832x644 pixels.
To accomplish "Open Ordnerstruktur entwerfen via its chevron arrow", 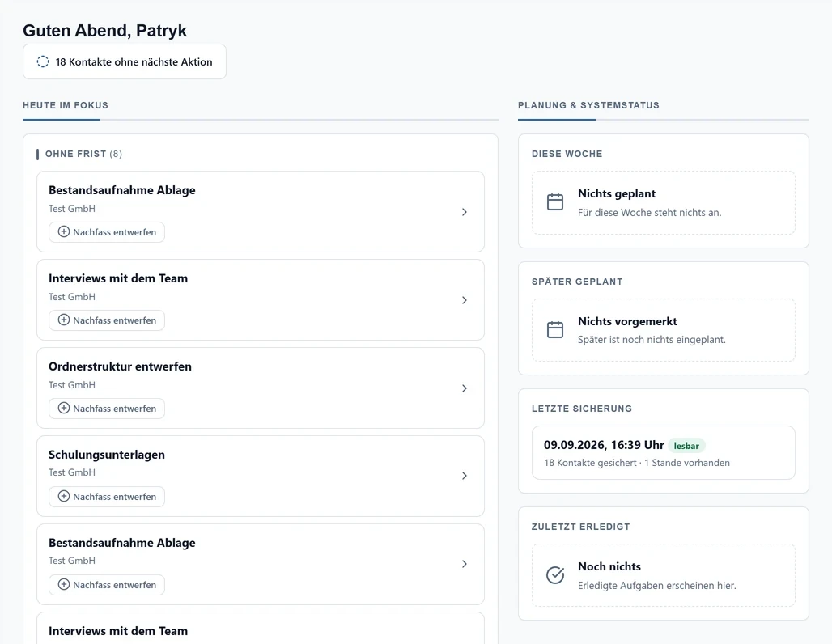I will tap(465, 388).
